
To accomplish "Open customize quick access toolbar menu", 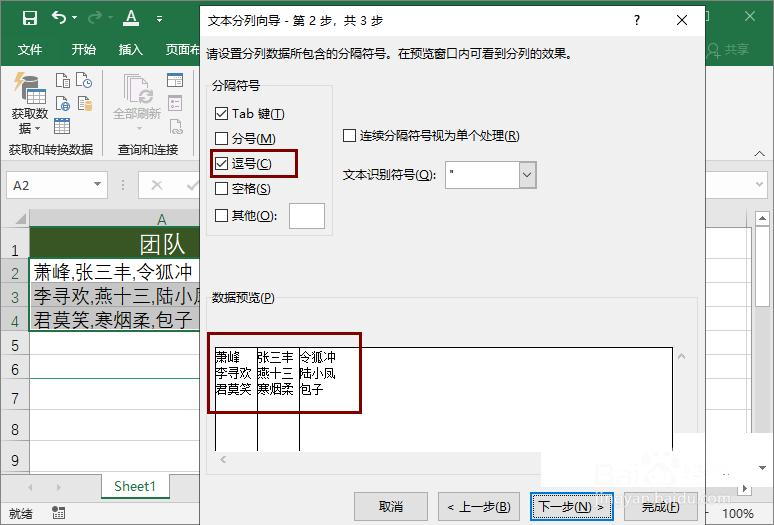I will coord(159,19).
